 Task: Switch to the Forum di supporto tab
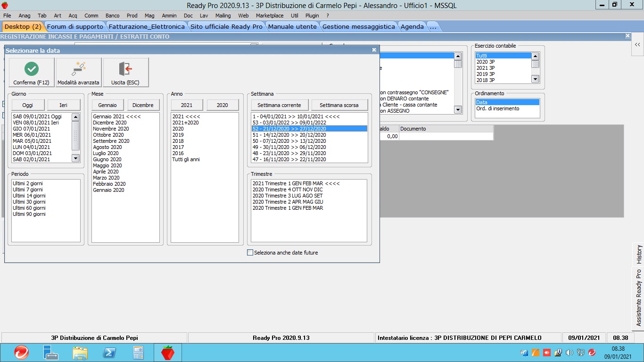pyautogui.click(x=75, y=26)
